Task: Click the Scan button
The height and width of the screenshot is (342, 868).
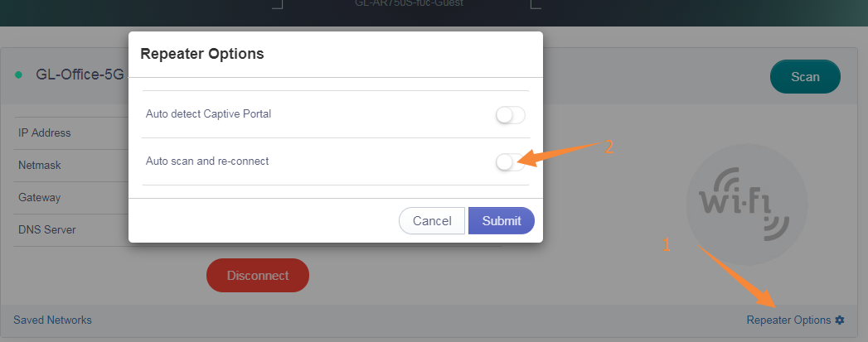Action: tap(805, 77)
